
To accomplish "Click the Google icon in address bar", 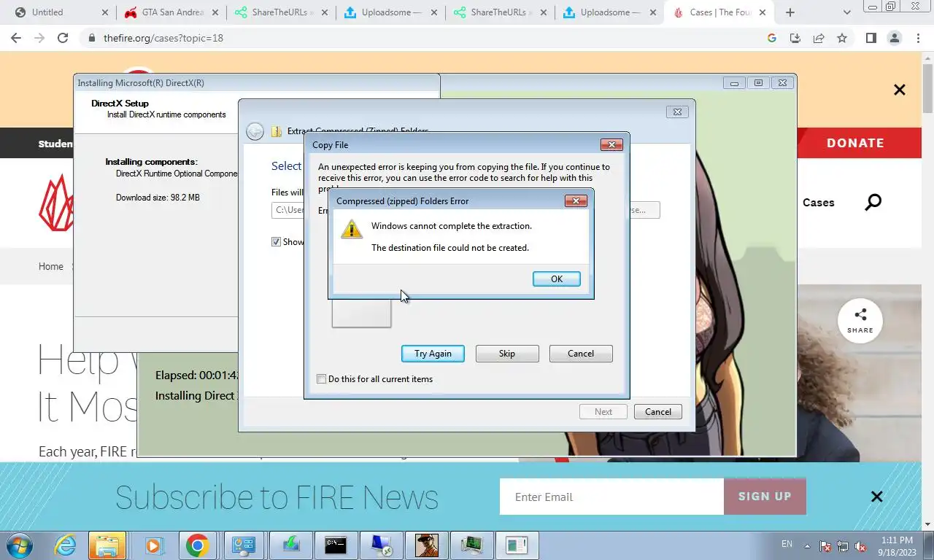I will coord(772,38).
